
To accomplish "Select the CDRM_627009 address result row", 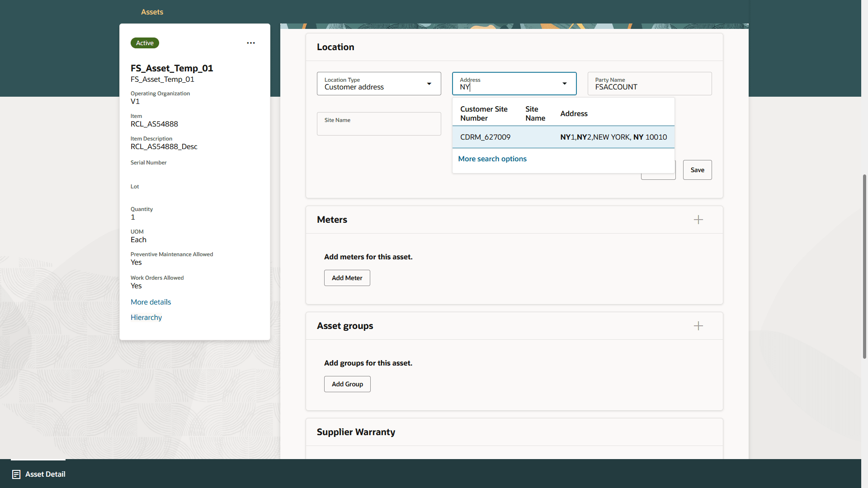I will (x=563, y=137).
